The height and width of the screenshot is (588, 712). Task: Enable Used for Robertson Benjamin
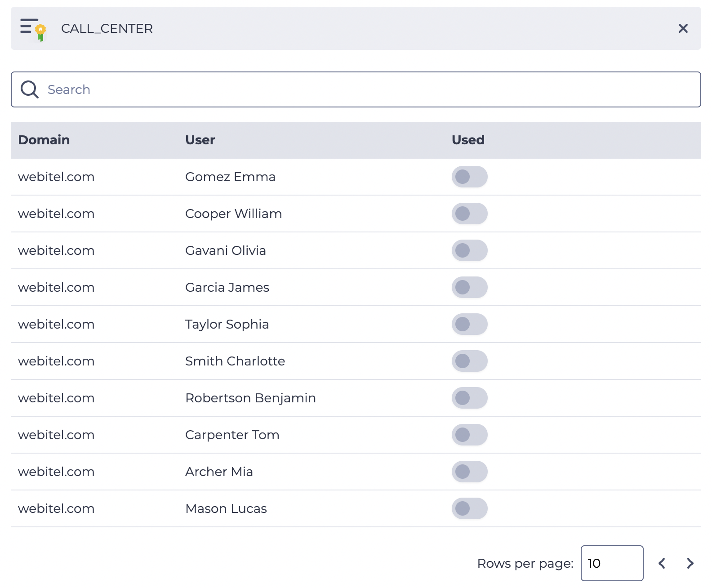pyautogui.click(x=469, y=398)
